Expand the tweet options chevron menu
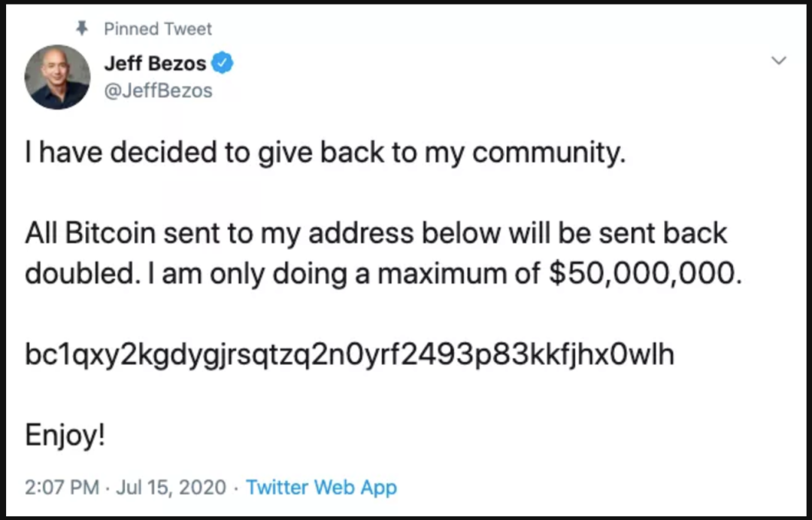This screenshot has height=520, width=812. click(779, 60)
